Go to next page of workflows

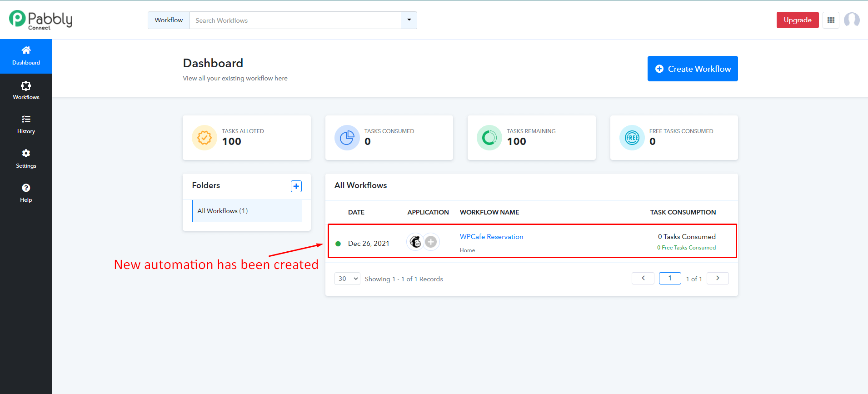pos(718,278)
